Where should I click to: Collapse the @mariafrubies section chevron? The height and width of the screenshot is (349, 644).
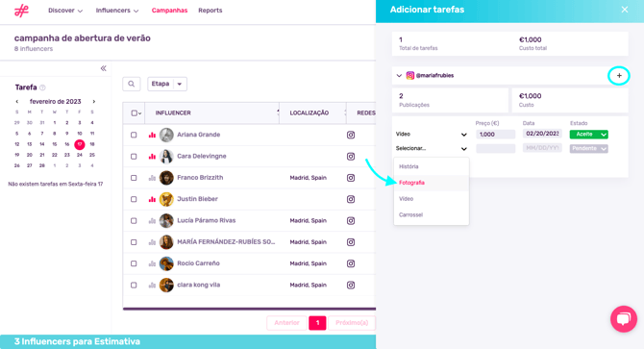click(399, 76)
